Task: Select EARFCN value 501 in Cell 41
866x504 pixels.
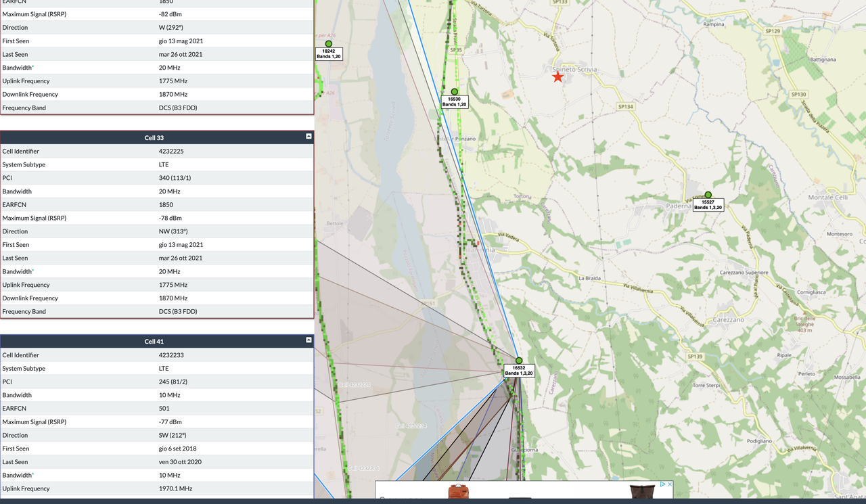Action: 164,409
